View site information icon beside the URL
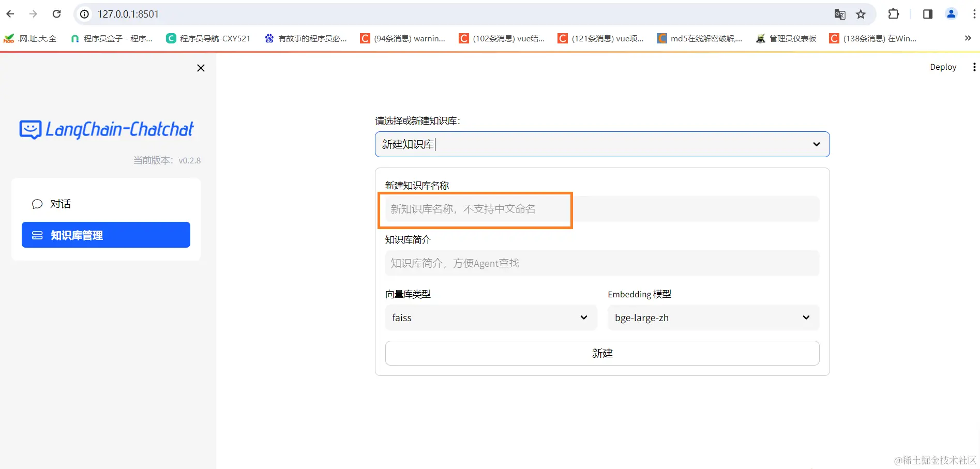Image resolution: width=980 pixels, height=469 pixels. click(x=84, y=14)
